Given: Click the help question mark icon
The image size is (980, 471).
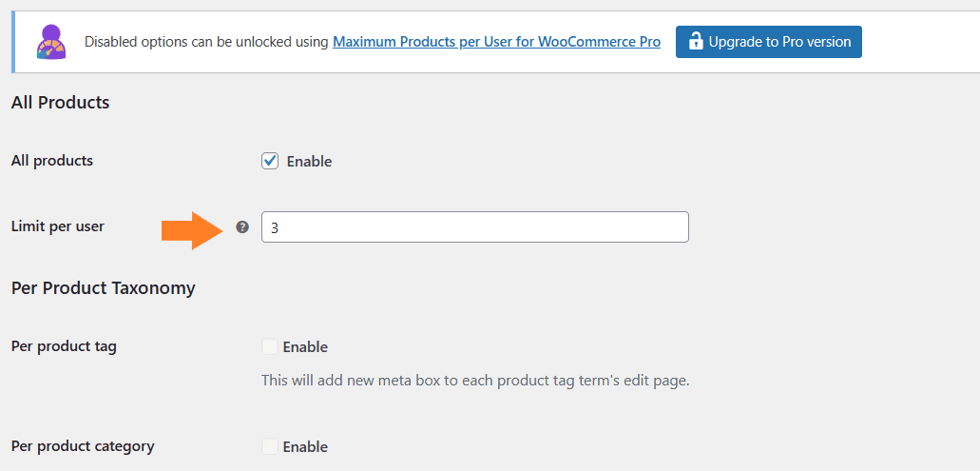Looking at the screenshot, I should 242,227.
